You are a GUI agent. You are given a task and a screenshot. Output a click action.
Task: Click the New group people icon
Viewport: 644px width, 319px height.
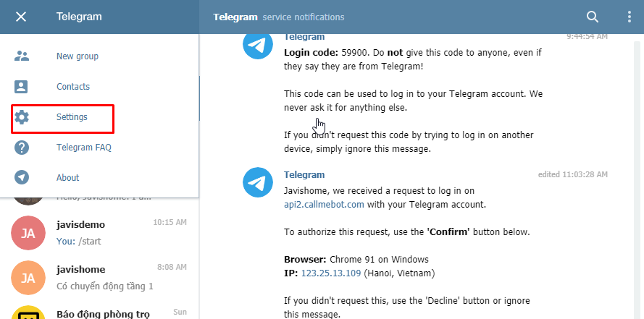point(21,56)
